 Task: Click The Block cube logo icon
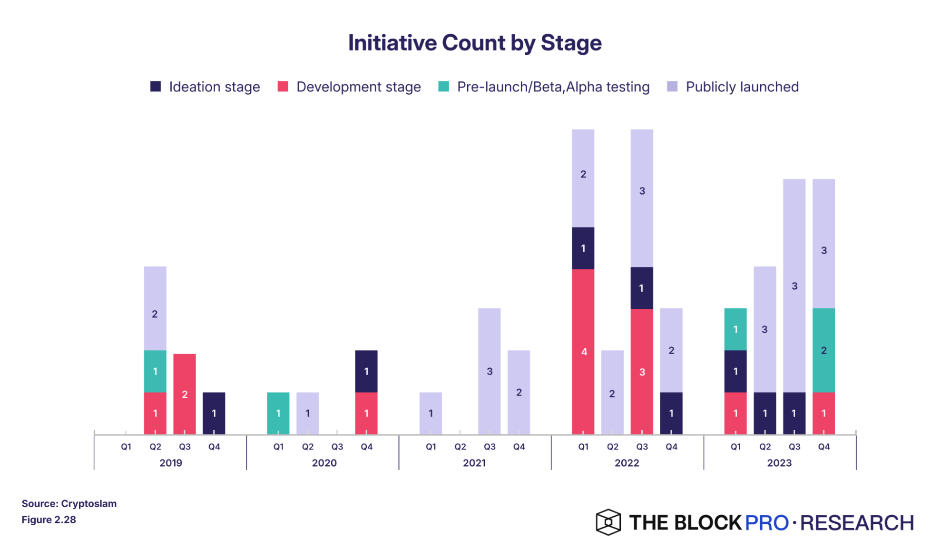click(608, 522)
